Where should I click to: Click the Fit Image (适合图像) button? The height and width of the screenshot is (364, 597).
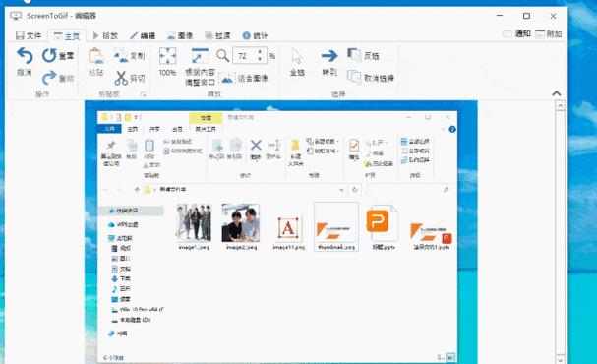(244, 79)
